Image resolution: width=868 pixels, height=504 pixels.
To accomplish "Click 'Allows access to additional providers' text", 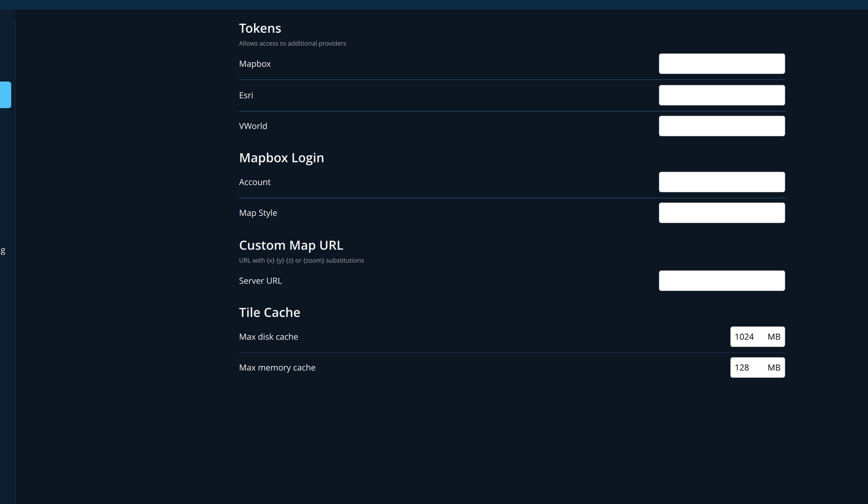I will pyautogui.click(x=293, y=43).
